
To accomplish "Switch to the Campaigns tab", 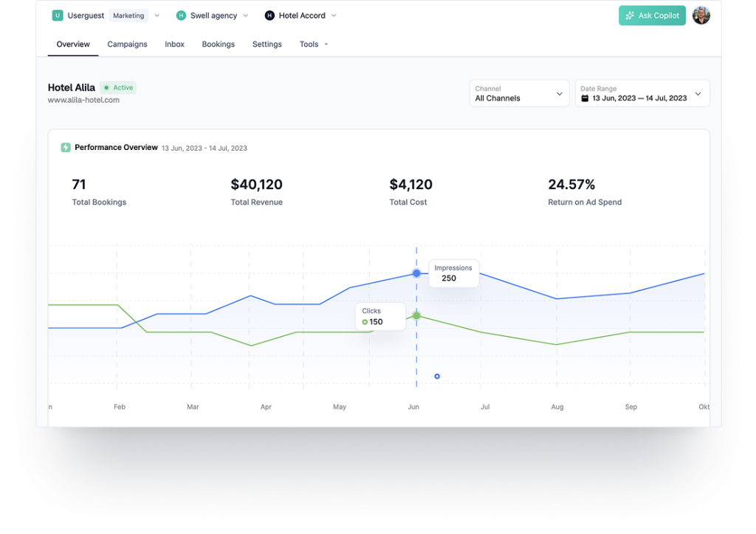I will coord(127,44).
